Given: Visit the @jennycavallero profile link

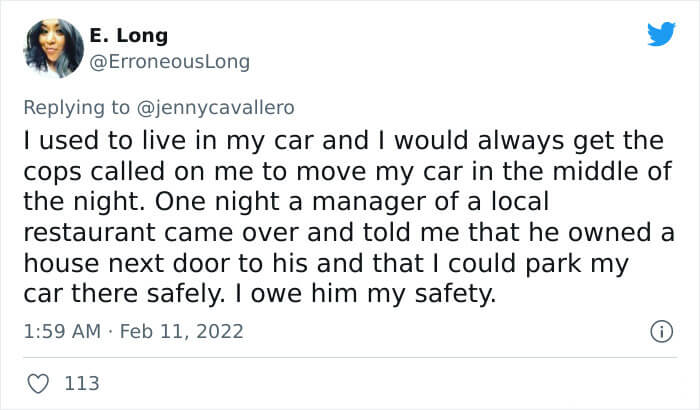Looking at the screenshot, I should click(x=215, y=108).
